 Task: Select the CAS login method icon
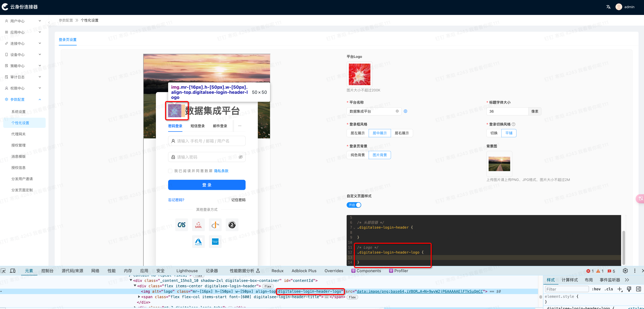click(182, 225)
